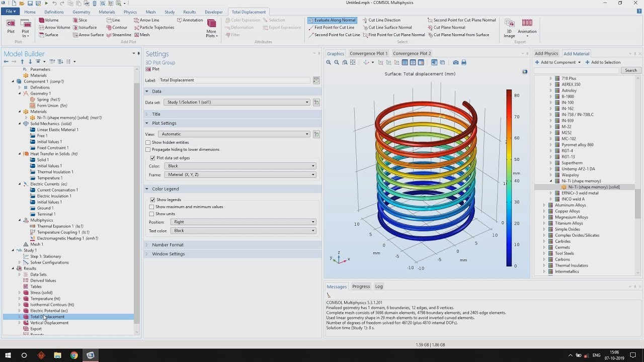Add a Particle Trajectories plot
Image resolution: width=644 pixels, height=362 pixels.
[x=153, y=28]
